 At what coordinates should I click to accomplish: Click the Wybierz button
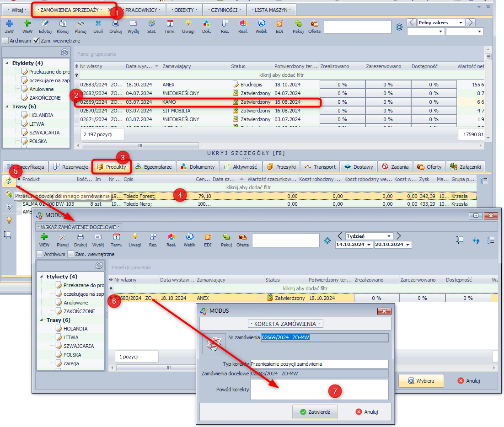coord(421,381)
